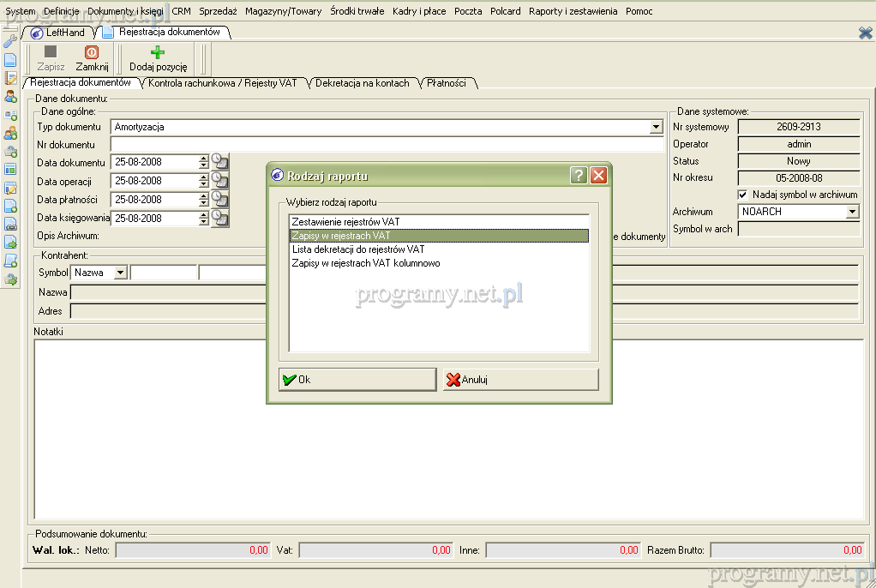Select Lista dekretacji do rejestrów VAT
Screen dimensions: 876x588
click(357, 249)
